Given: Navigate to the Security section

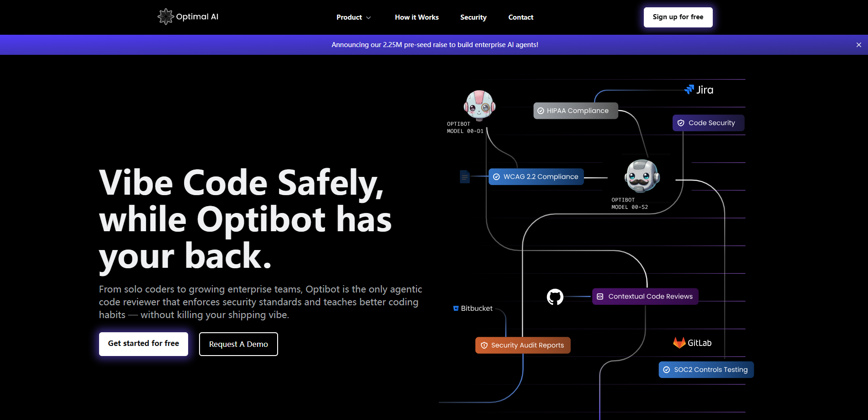Looking at the screenshot, I should coord(473,17).
